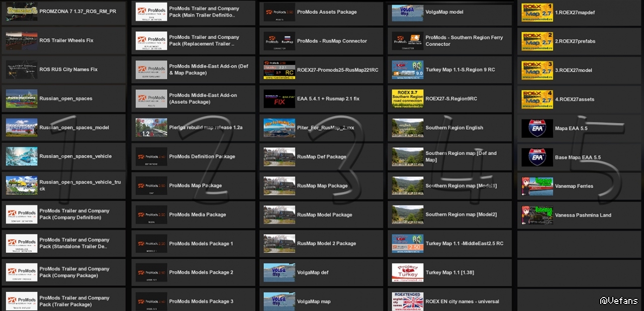
Task: Click 'Pack (Replacement Trailer ..' text
Action: click(202, 44)
